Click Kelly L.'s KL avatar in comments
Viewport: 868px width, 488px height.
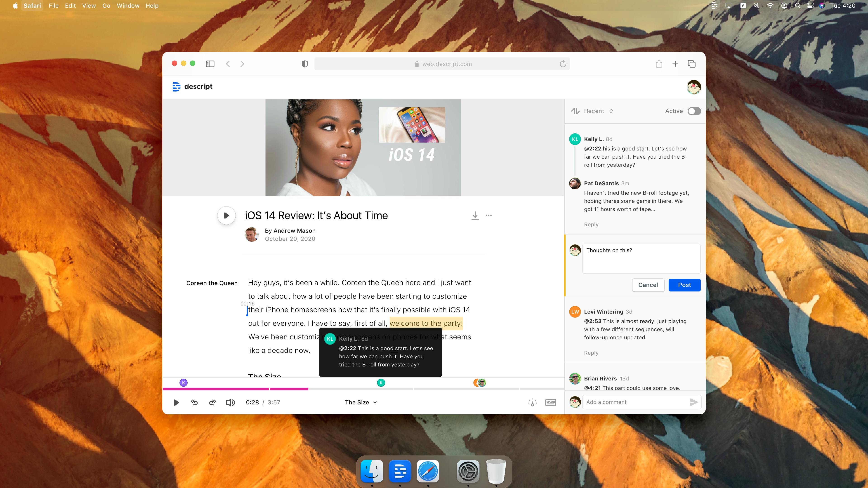pos(575,139)
